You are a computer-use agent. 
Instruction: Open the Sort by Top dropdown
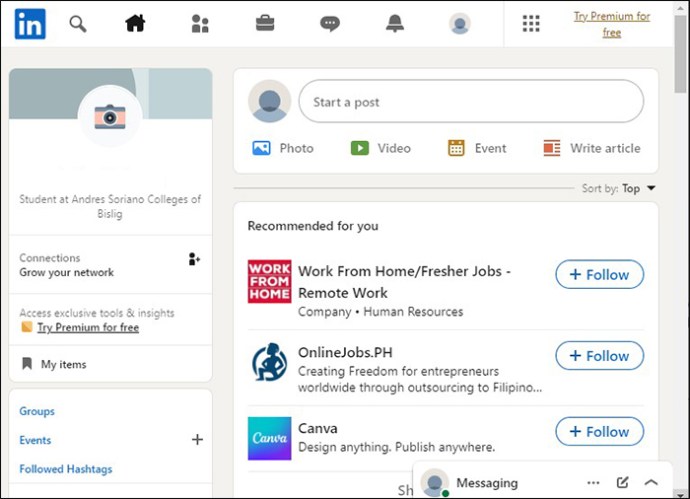pyautogui.click(x=619, y=188)
